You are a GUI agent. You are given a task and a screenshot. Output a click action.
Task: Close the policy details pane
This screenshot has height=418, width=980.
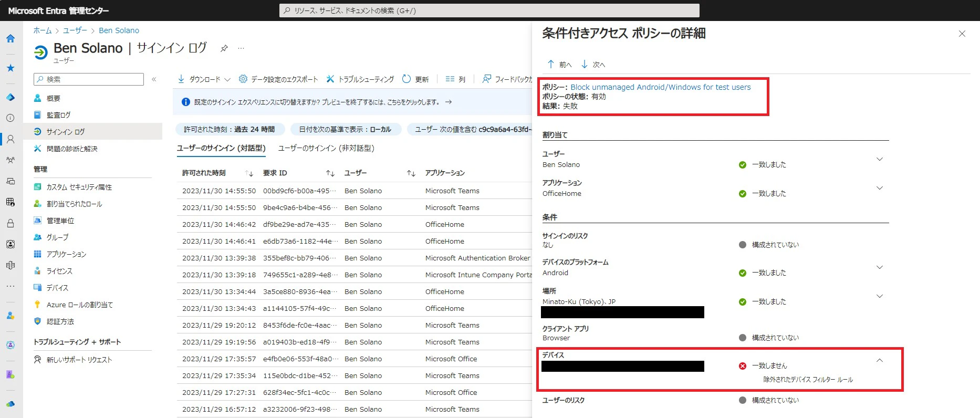click(x=962, y=34)
